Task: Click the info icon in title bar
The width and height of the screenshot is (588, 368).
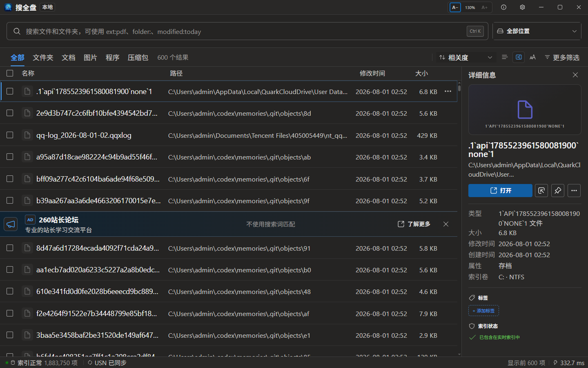Action: [503, 7]
